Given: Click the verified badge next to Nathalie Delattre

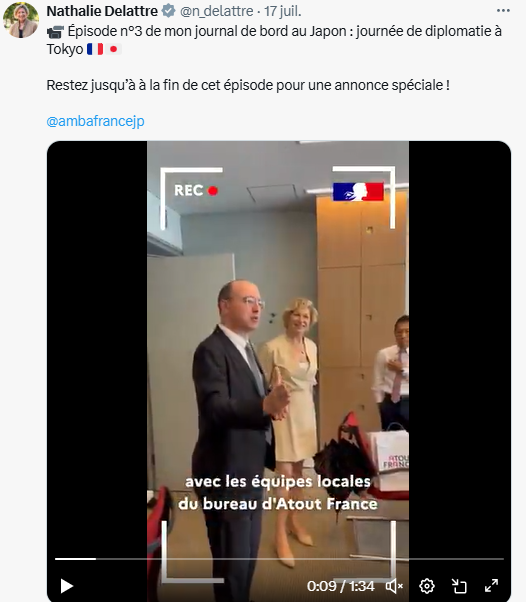Looking at the screenshot, I should tap(168, 11).
